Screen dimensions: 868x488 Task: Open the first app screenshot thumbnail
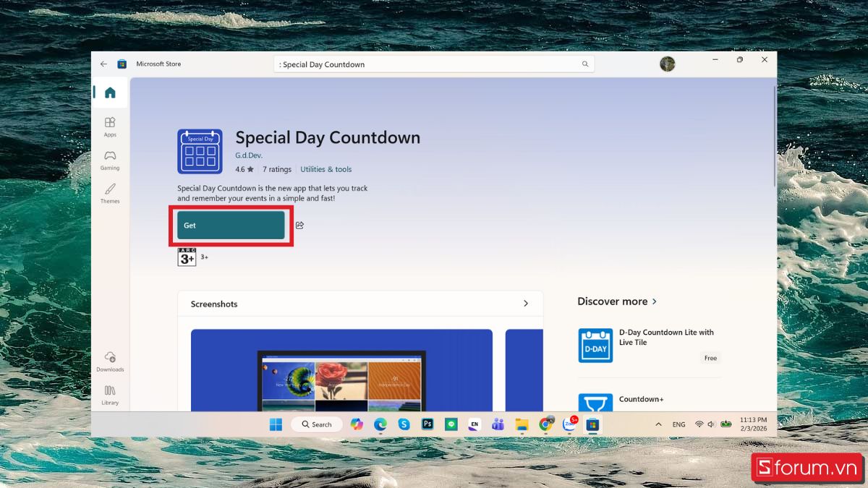click(x=341, y=370)
